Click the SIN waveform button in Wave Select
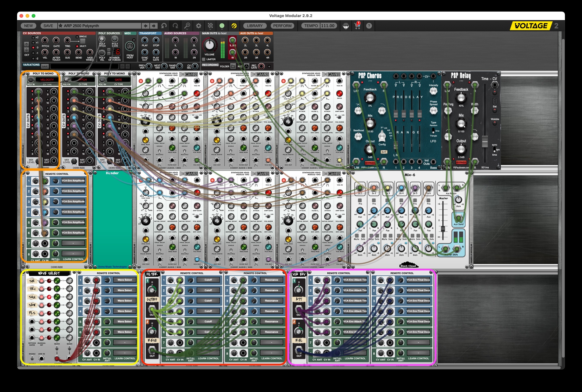Viewport: 582px width, 392px height. click(41, 281)
